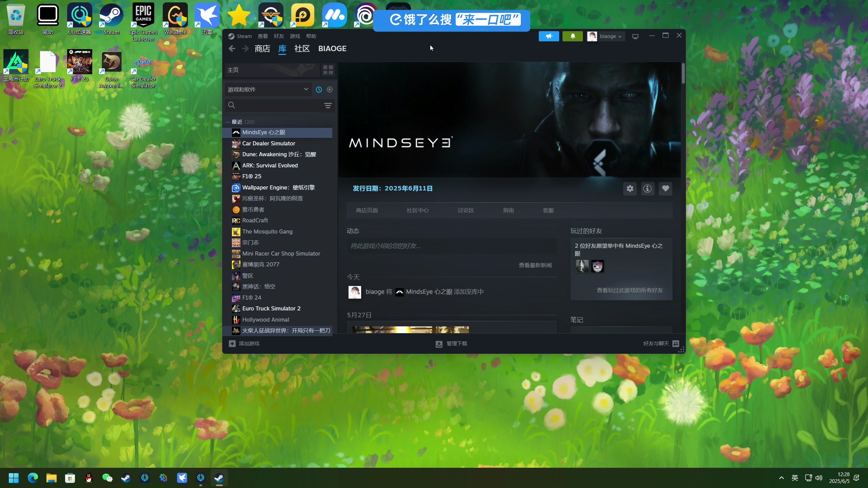Open Steam announcements megaphone button
868x488 pixels.
pyautogui.click(x=549, y=36)
